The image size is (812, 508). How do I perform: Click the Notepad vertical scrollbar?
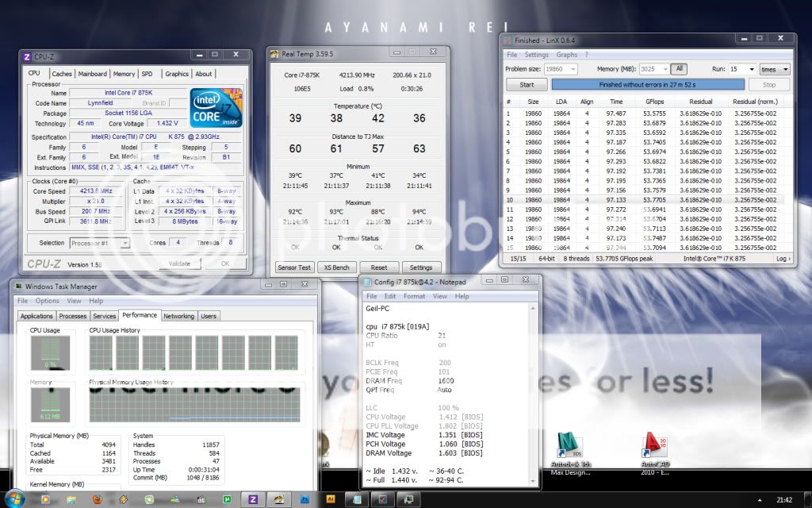click(533, 394)
